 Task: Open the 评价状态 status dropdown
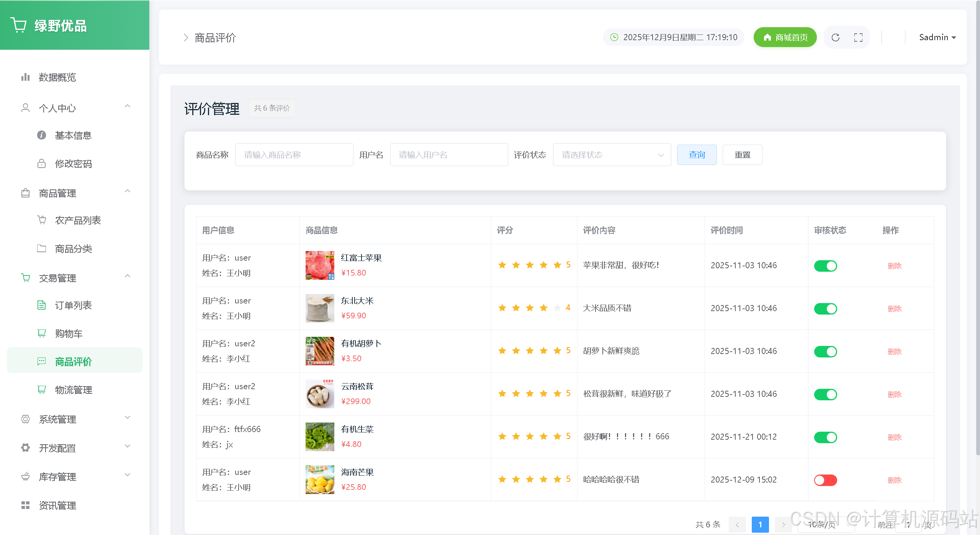(612, 155)
